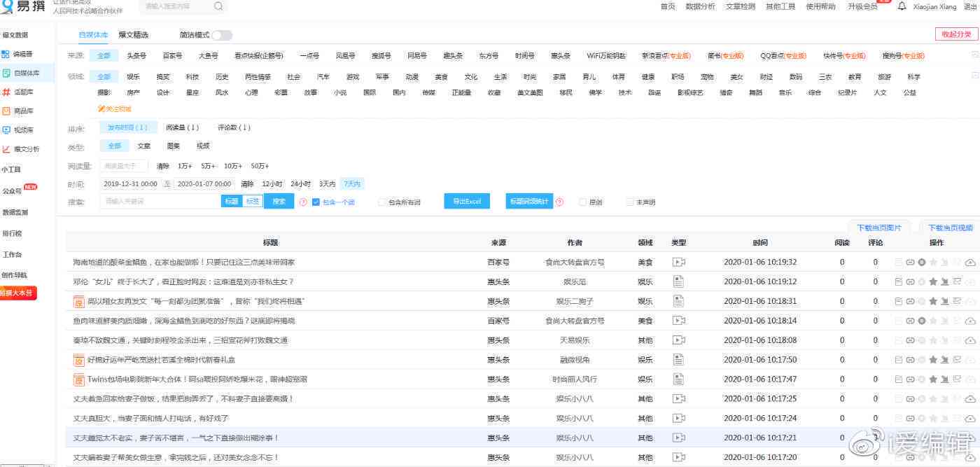Click the 阅读量大于 input field
Image resolution: width=980 pixels, height=467 pixels.
coord(124,166)
